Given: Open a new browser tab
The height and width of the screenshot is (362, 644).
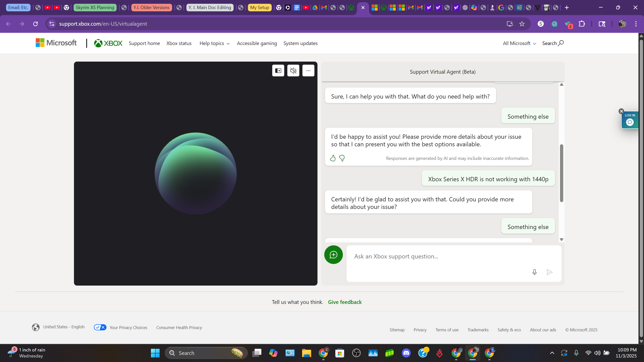Looking at the screenshot, I should pyautogui.click(x=567, y=8).
